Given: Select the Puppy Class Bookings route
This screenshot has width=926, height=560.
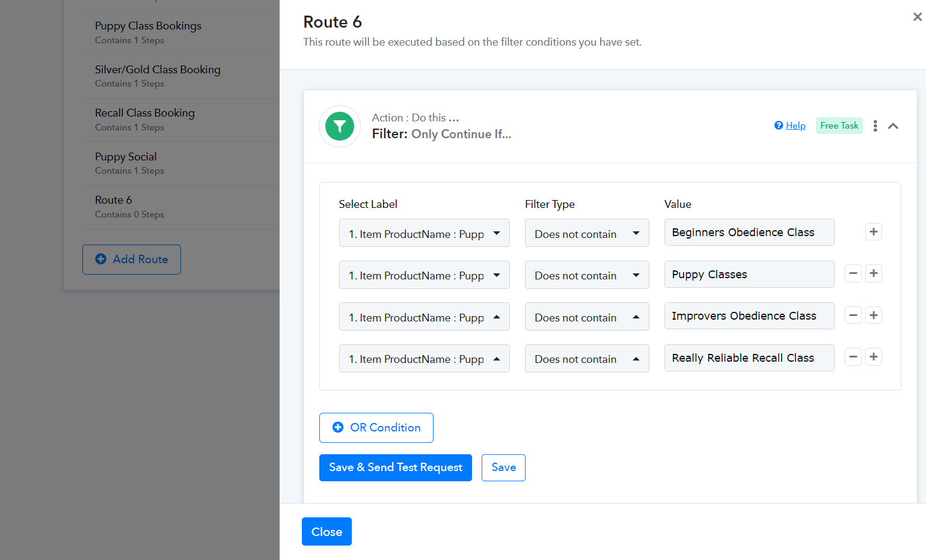Looking at the screenshot, I should pos(181,32).
